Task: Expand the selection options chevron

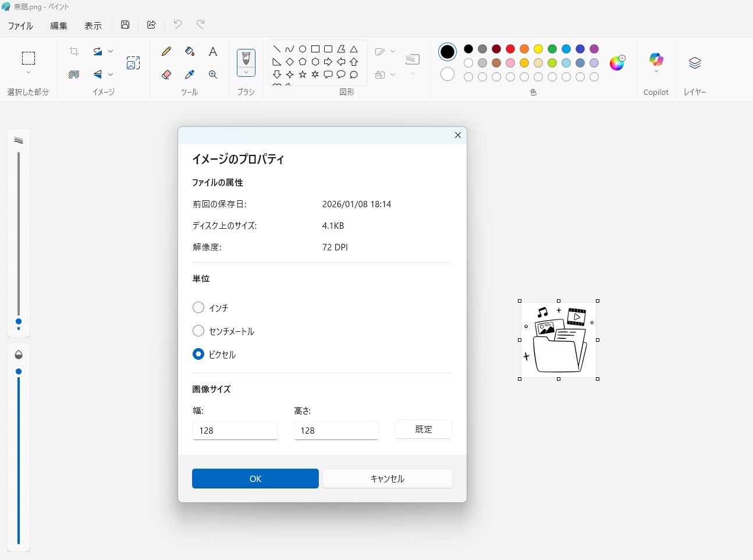Action: [x=29, y=73]
